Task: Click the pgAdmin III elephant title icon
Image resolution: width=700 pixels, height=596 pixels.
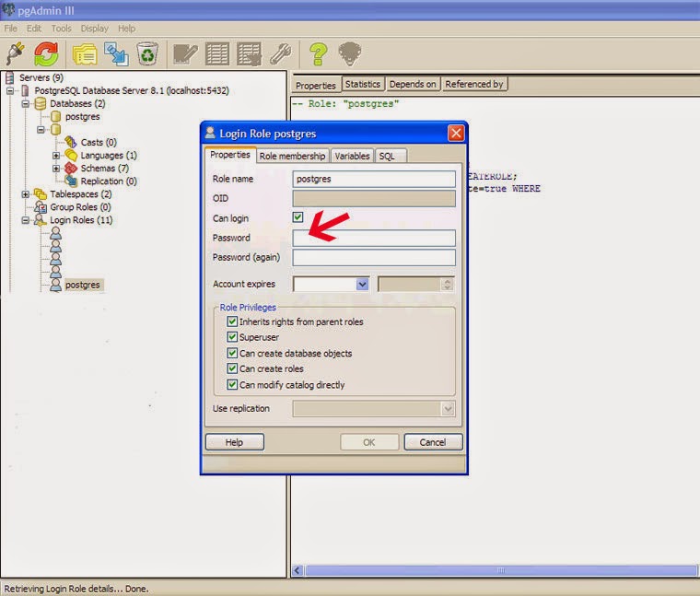Action: [x=8, y=9]
